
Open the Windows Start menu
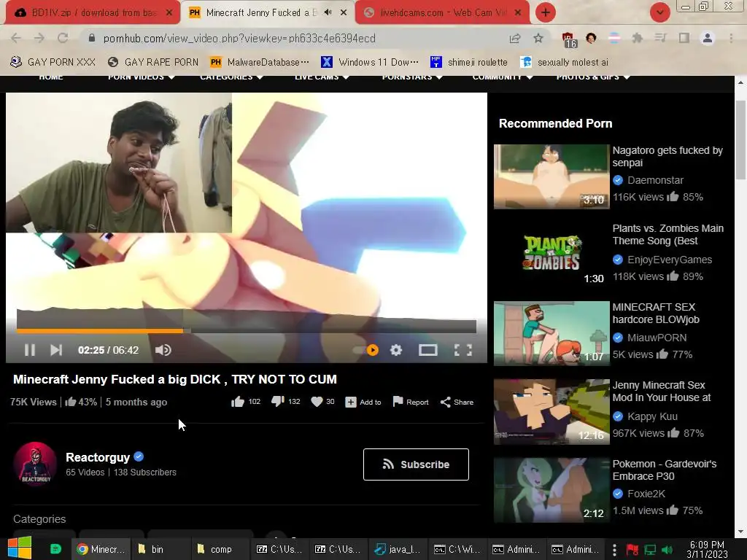point(19,548)
